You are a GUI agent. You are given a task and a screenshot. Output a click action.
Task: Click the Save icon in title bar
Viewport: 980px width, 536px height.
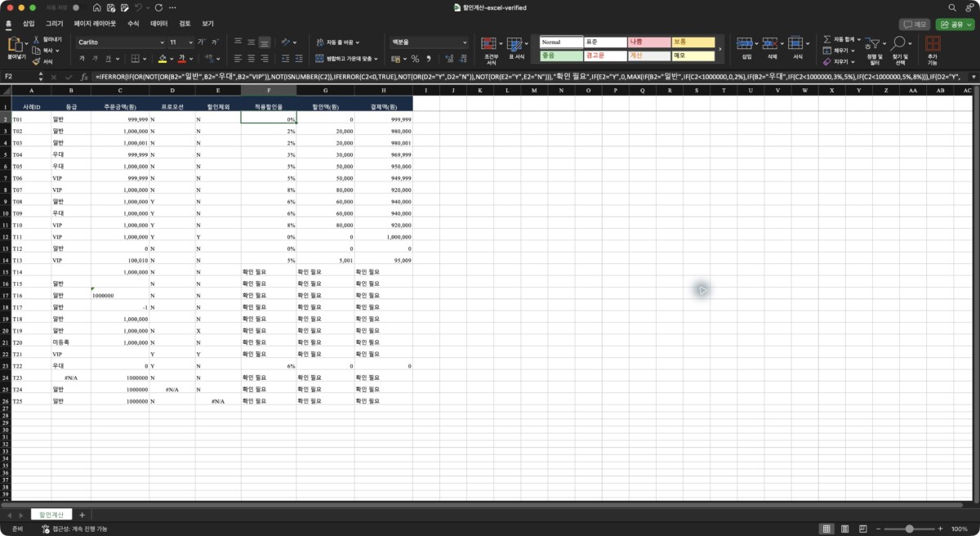tap(111, 7)
